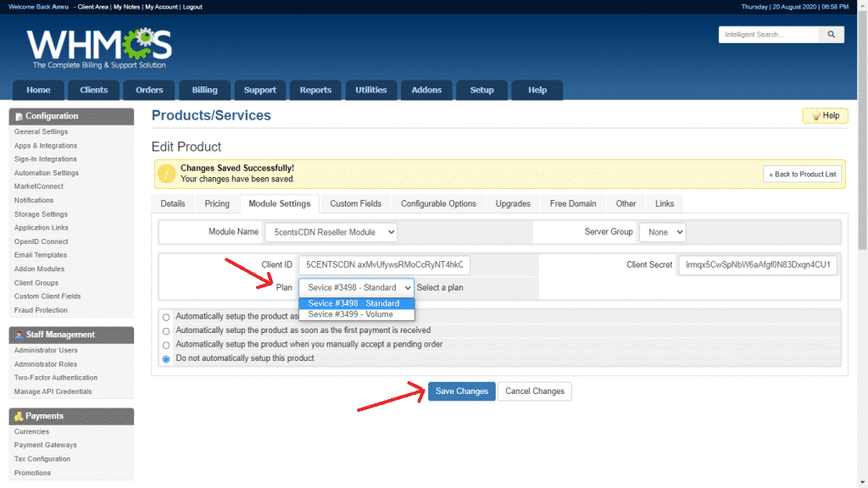Select 'Do not automatically setup this product' radio
The height and width of the screenshot is (488, 868).
[166, 359]
